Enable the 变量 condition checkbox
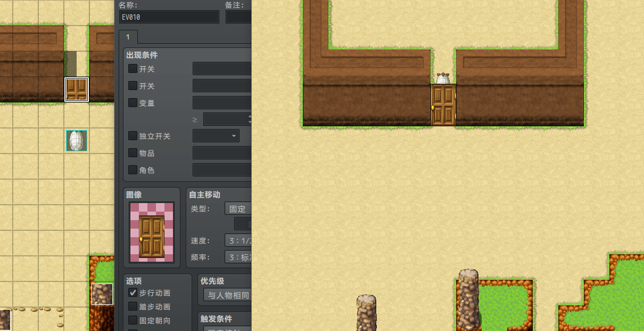 pyautogui.click(x=133, y=103)
